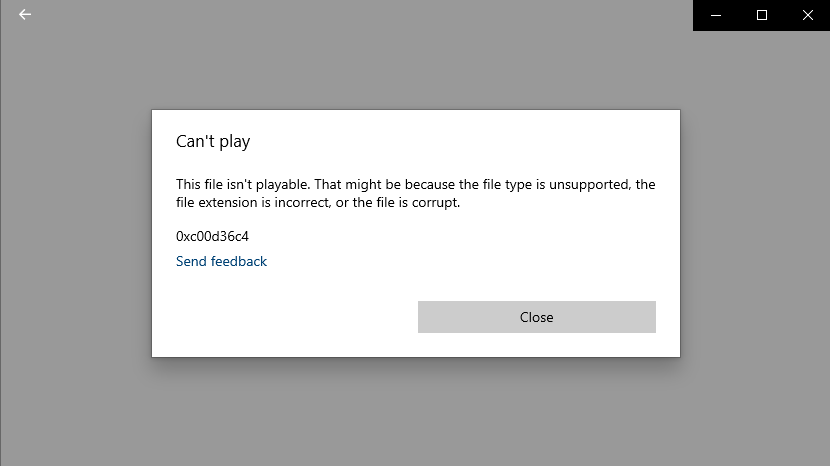Click the gray Close button in error dialog
The width and height of the screenshot is (830, 466).
(537, 317)
